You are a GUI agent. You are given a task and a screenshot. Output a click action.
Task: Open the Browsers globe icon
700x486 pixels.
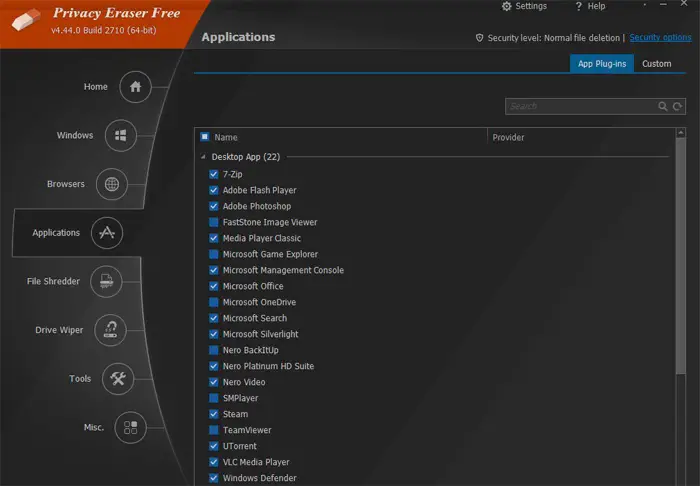point(112,184)
